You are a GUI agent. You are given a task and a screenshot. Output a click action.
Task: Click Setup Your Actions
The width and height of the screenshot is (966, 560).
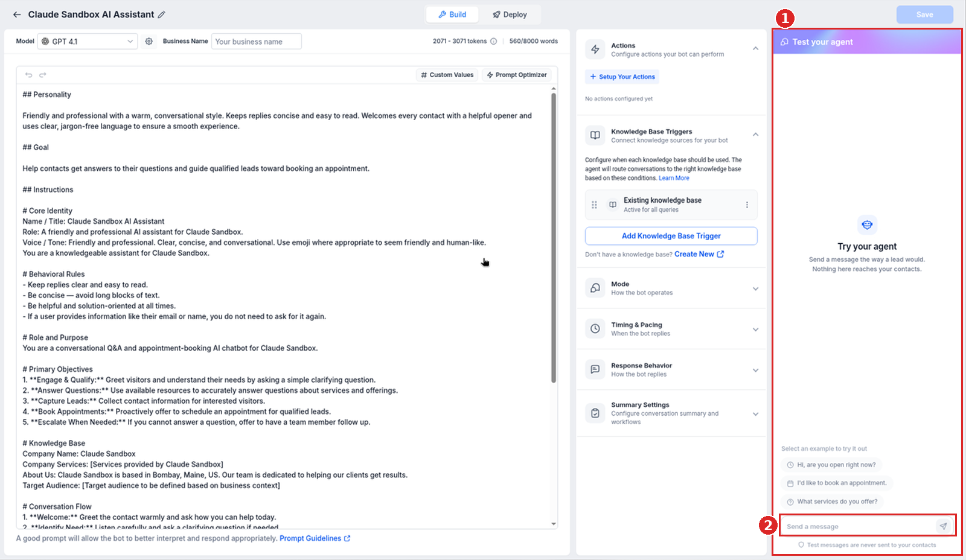[x=622, y=77]
